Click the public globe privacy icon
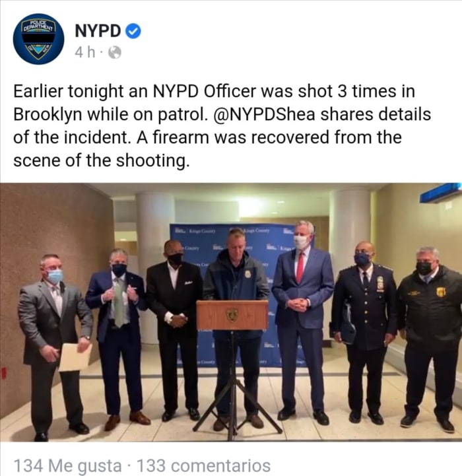Viewport: 462px width, 476px height. coord(115,53)
